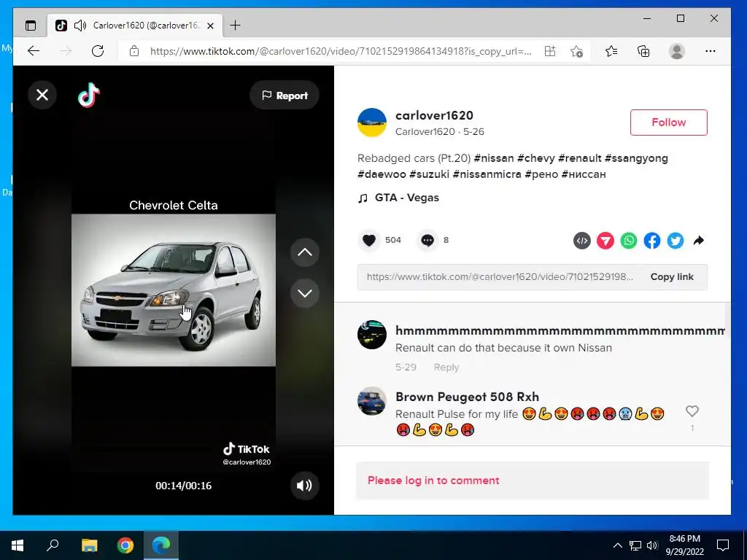Screen dimensions: 747x560
Task: Share the video to Facebook
Action: [651, 241]
